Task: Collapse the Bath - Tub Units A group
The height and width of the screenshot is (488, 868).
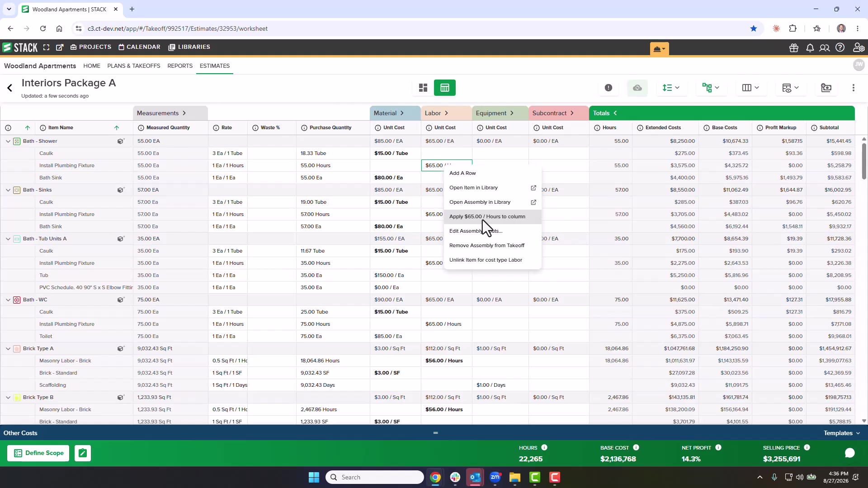Action: [x=8, y=239]
